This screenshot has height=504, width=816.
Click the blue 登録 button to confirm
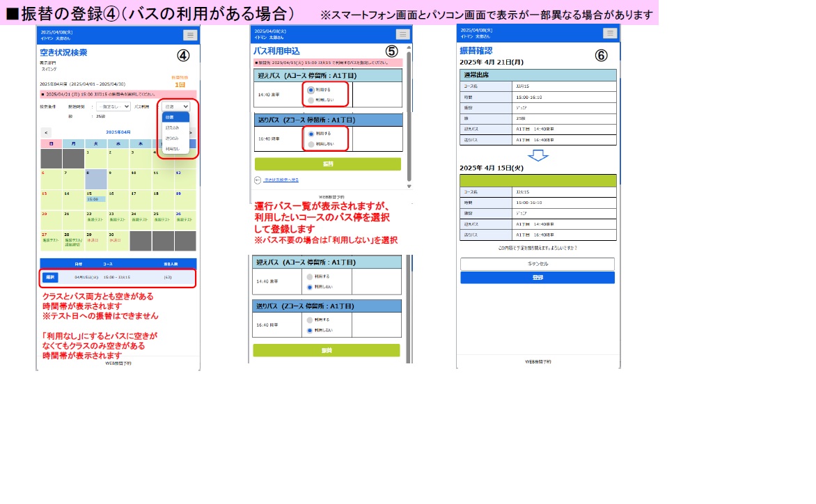tap(537, 278)
